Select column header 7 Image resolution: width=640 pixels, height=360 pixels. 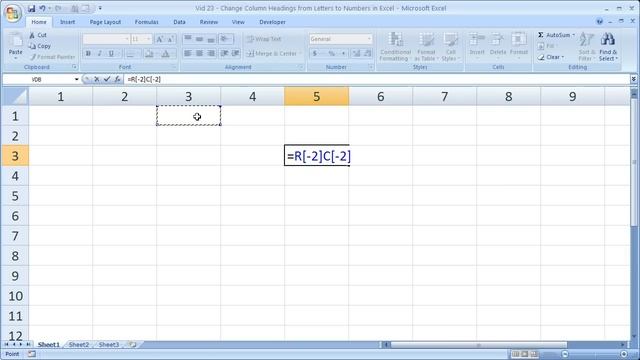(444, 96)
